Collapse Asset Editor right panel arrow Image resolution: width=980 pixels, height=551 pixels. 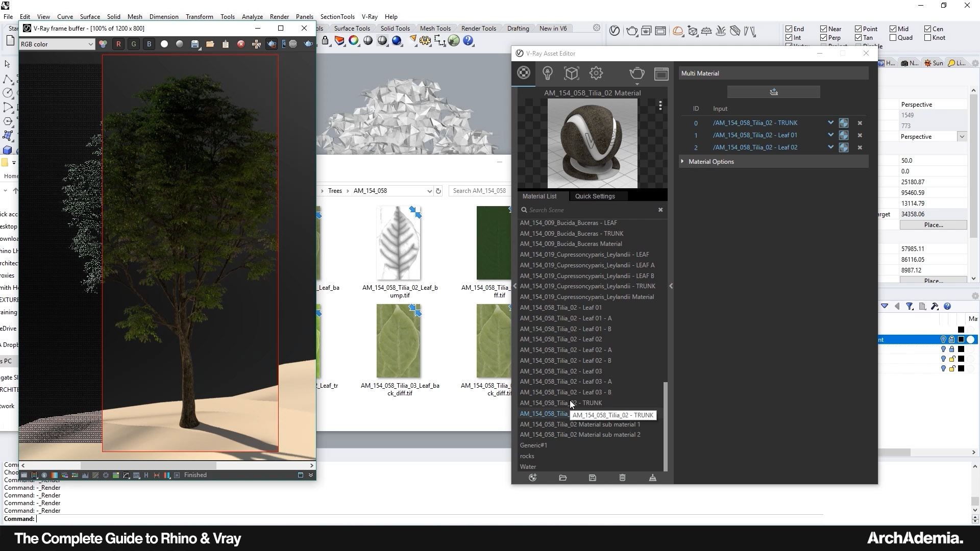pyautogui.click(x=671, y=286)
